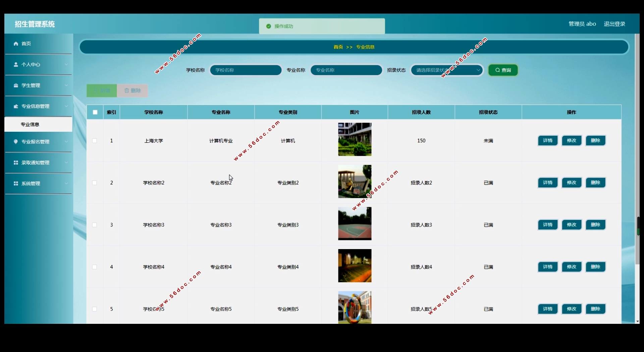Click 退出登录 to log out

pyautogui.click(x=614, y=24)
